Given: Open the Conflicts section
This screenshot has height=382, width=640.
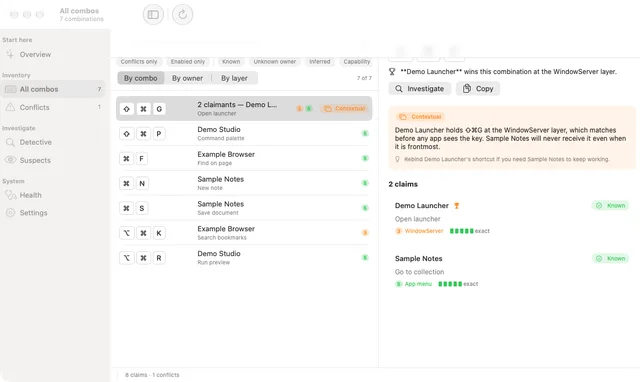Looking at the screenshot, I should coord(53,107).
